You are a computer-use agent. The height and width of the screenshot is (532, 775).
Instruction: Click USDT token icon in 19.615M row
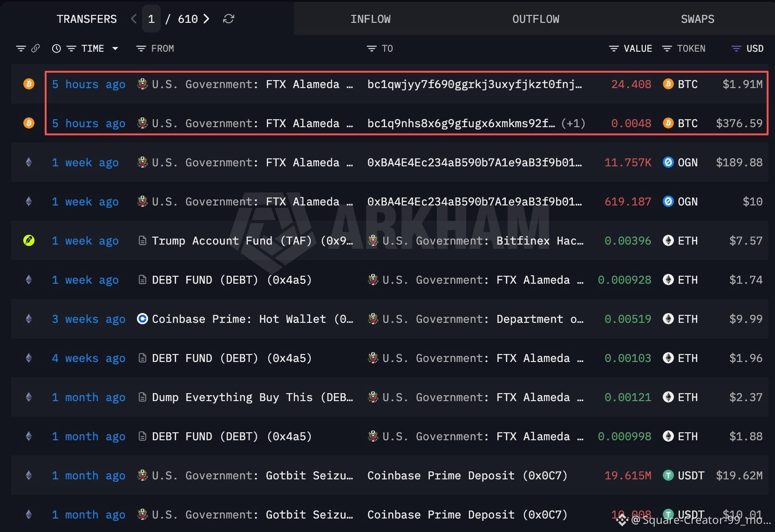click(668, 475)
